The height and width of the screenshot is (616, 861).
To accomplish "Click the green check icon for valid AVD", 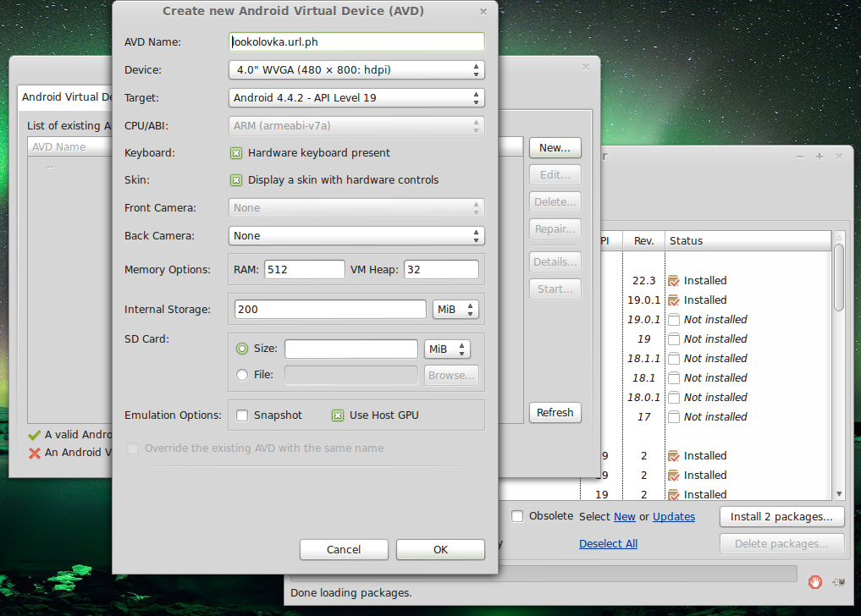I will point(34,436).
